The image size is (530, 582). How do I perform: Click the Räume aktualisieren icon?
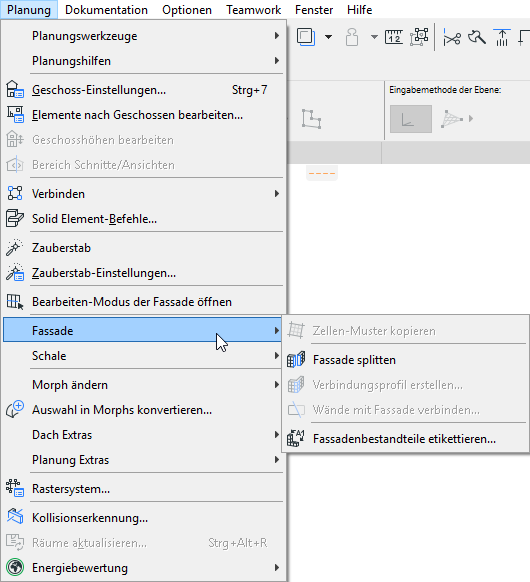pos(15,543)
